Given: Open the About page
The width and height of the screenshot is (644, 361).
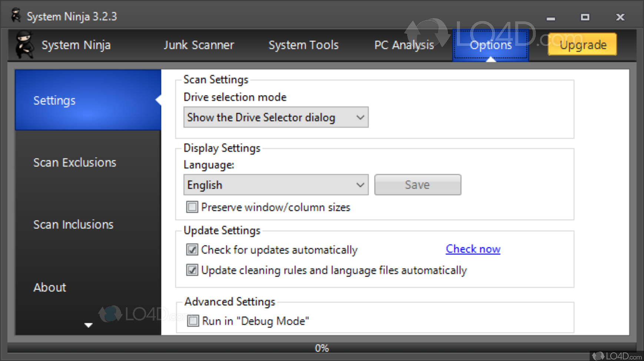Looking at the screenshot, I should (50, 287).
